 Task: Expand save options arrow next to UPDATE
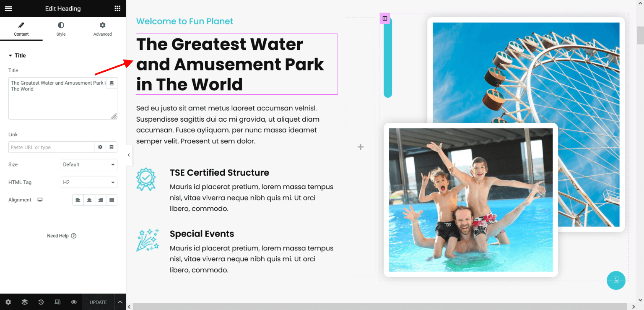[120, 302]
